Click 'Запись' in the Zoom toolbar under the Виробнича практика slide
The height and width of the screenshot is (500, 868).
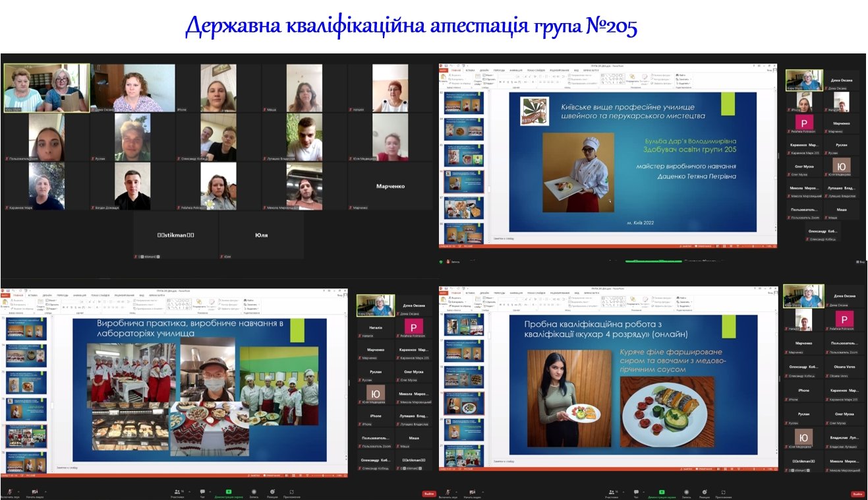[254, 493]
